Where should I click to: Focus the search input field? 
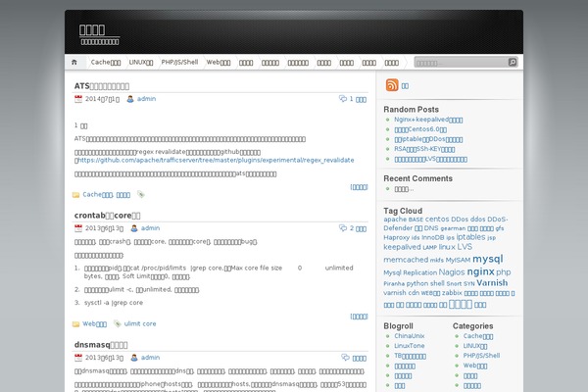pyautogui.click(x=462, y=63)
